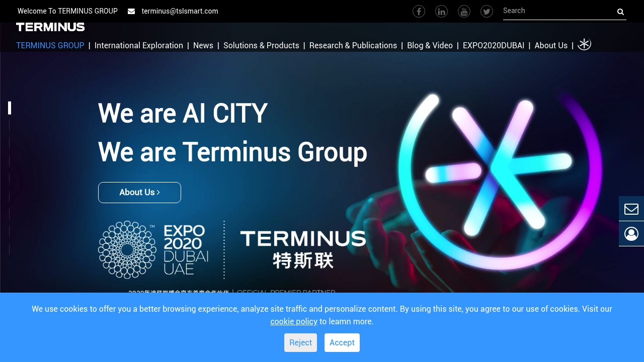Click the asterisk logo icon in the navigation

click(584, 44)
